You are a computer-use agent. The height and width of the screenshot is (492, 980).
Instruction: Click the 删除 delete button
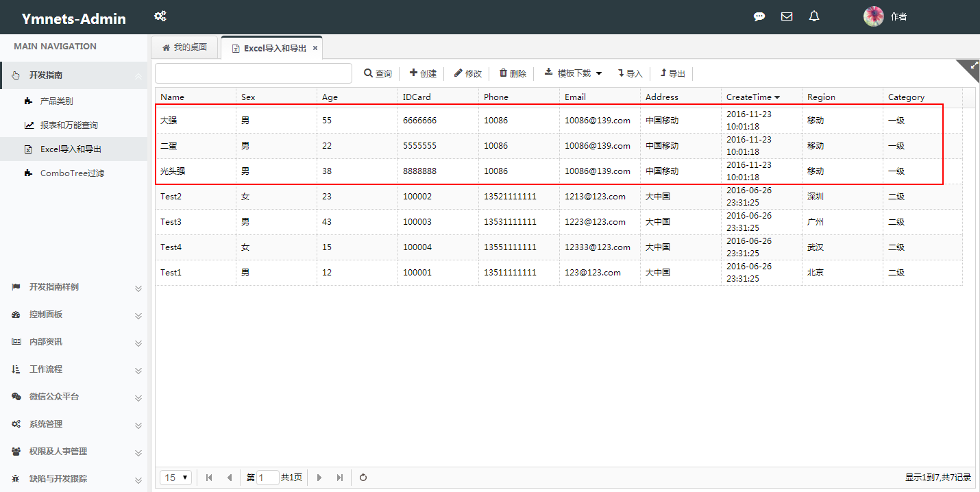click(513, 73)
